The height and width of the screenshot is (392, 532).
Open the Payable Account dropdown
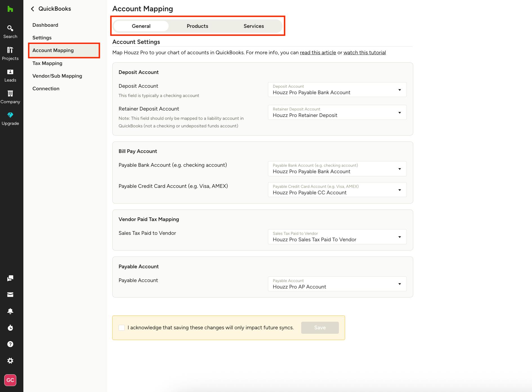click(x=337, y=284)
